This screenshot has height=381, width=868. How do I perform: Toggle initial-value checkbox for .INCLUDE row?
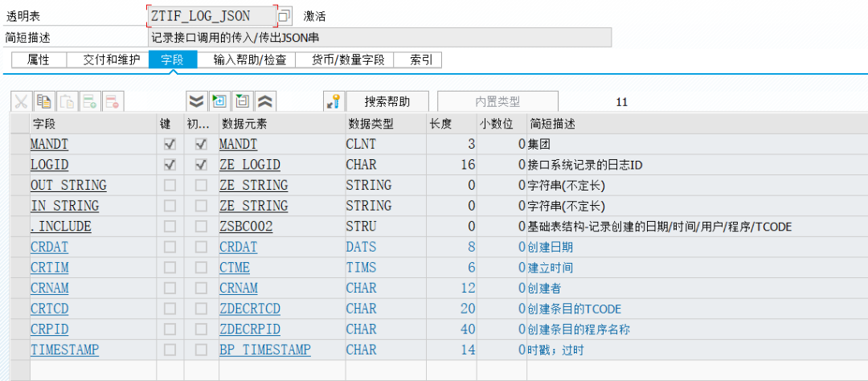[201, 227]
